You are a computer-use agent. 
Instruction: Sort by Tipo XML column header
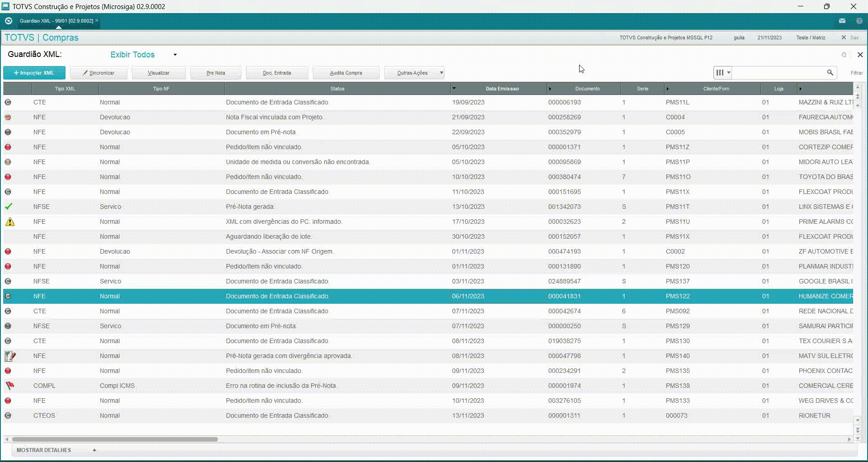point(65,89)
